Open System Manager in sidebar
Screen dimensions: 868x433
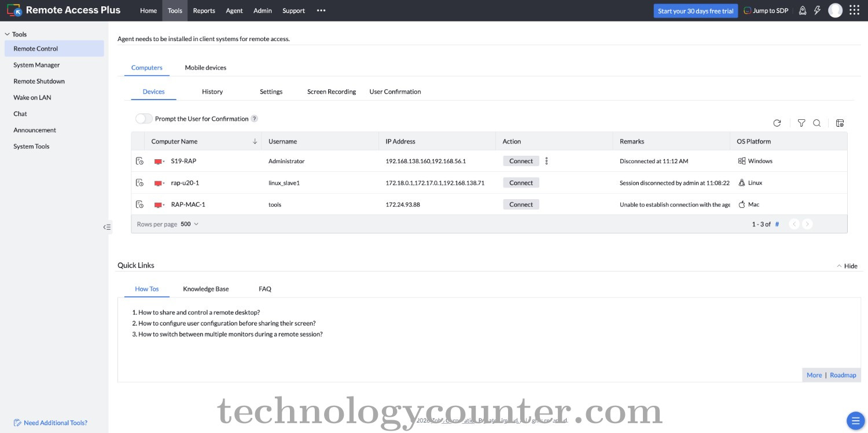[36, 65]
